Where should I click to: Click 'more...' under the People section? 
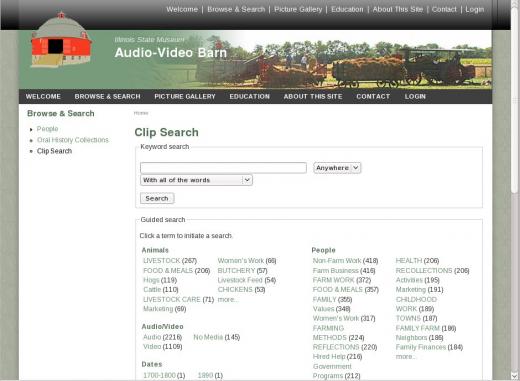coord(406,356)
